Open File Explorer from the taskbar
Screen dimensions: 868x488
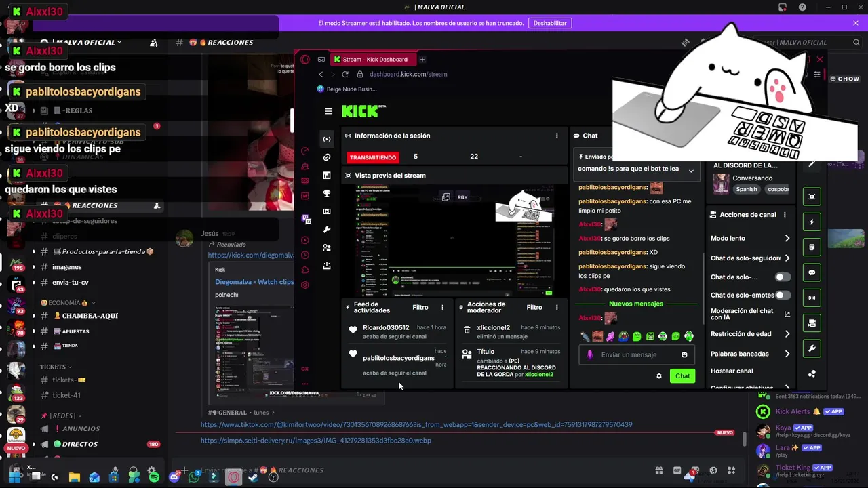coord(75,476)
